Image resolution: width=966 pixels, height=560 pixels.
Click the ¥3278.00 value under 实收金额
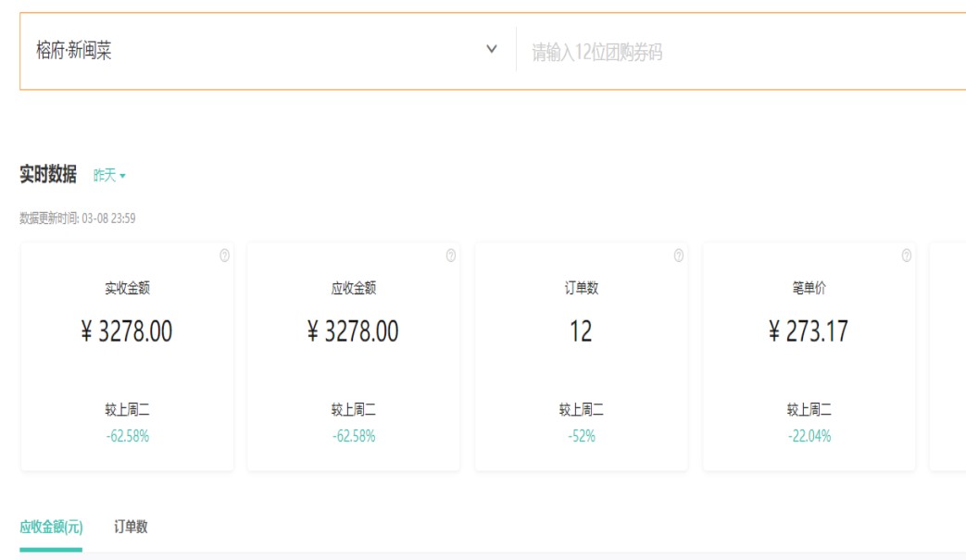click(127, 331)
